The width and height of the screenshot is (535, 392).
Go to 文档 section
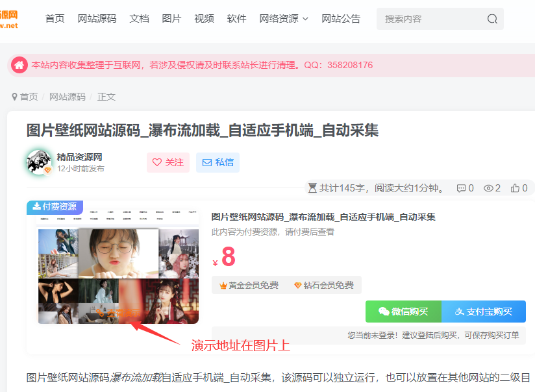click(x=139, y=19)
